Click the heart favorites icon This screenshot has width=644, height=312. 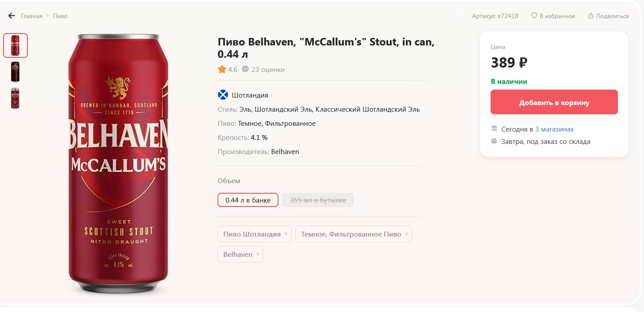534,16
